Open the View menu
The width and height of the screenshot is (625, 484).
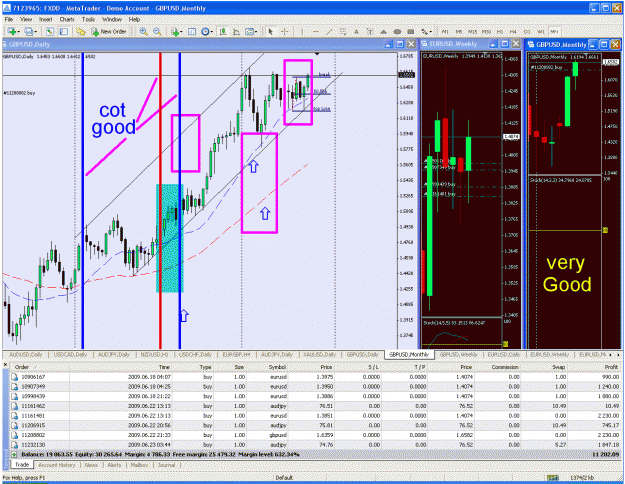(26, 19)
